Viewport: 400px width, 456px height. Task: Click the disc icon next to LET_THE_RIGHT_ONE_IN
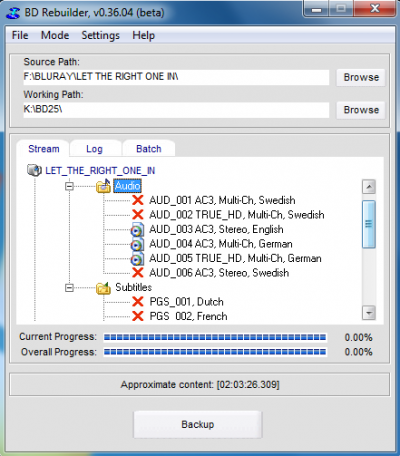tap(34, 170)
